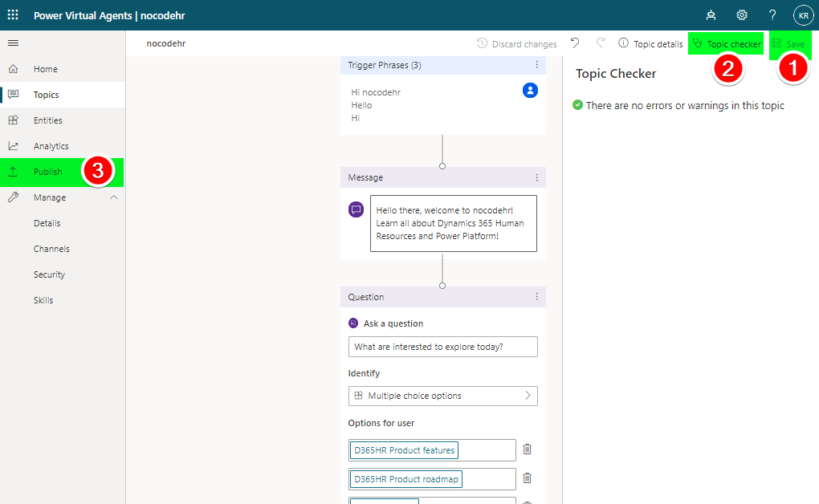Open Analytics page from sidebar
Image resolution: width=819 pixels, height=504 pixels.
[x=63, y=146]
